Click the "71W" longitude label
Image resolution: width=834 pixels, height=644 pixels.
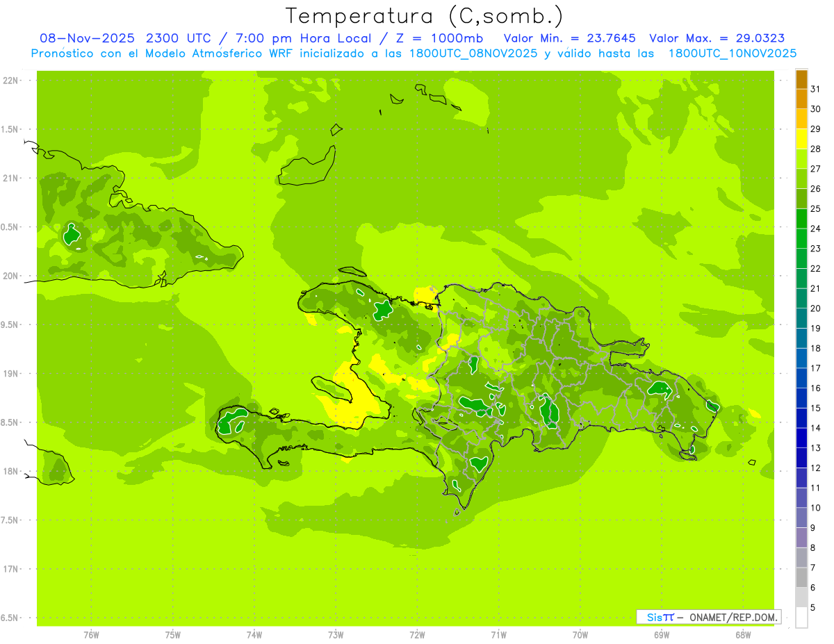[498, 635]
